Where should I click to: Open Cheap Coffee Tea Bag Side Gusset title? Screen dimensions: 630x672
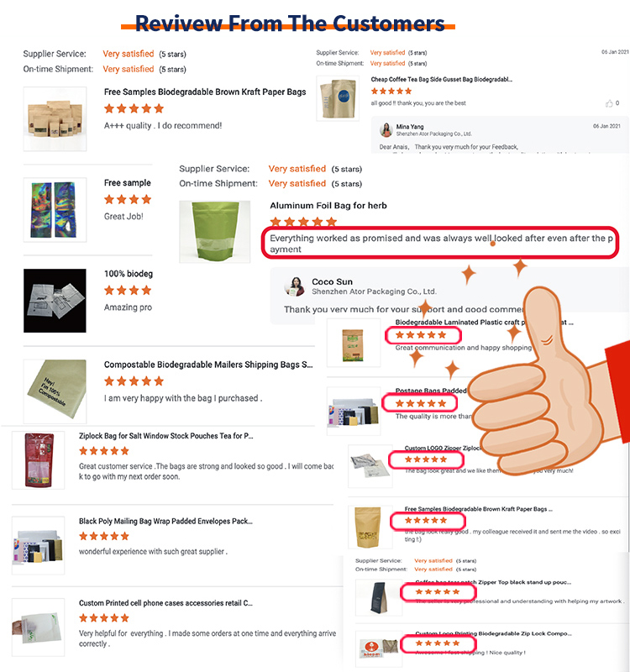pos(442,79)
